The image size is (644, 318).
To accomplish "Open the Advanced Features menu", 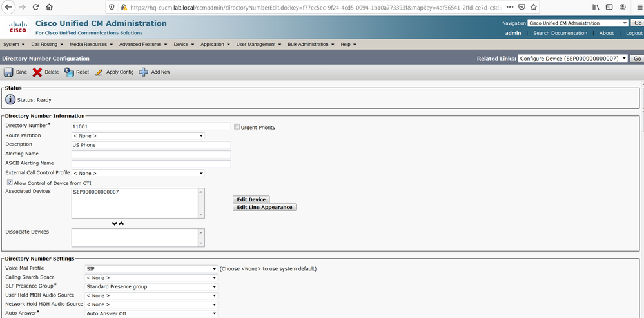I will 143,45.
